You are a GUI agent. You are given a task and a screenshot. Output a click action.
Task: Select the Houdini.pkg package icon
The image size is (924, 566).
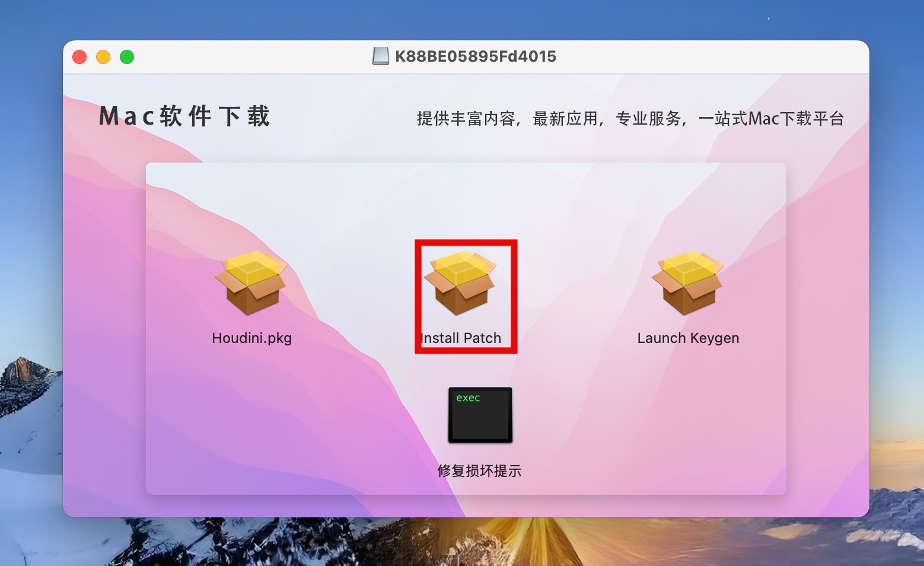pos(251,282)
